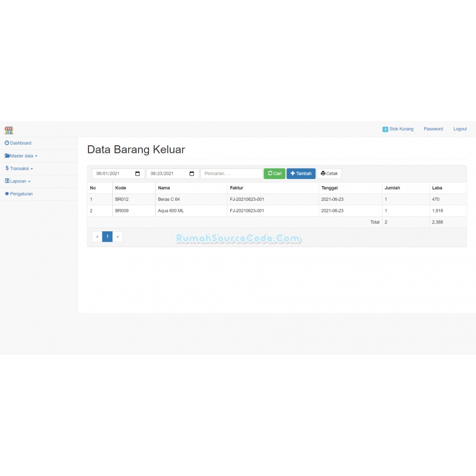Click the Jumlah column header

392,188
